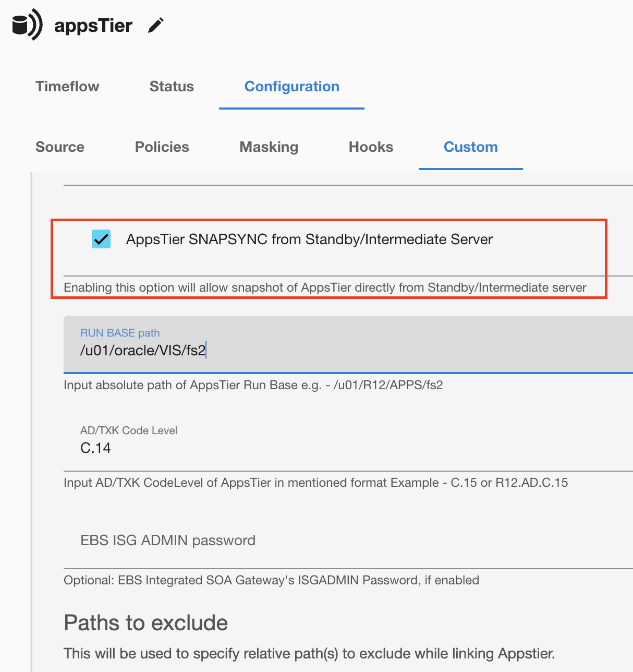Image resolution: width=633 pixels, height=672 pixels.
Task: Select the Custom sub-tab
Action: (470, 147)
